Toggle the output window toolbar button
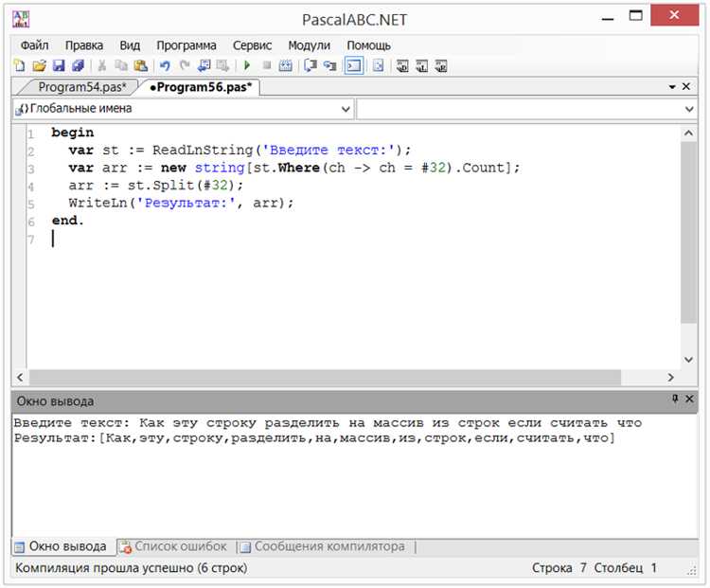710x588 pixels. (x=354, y=66)
